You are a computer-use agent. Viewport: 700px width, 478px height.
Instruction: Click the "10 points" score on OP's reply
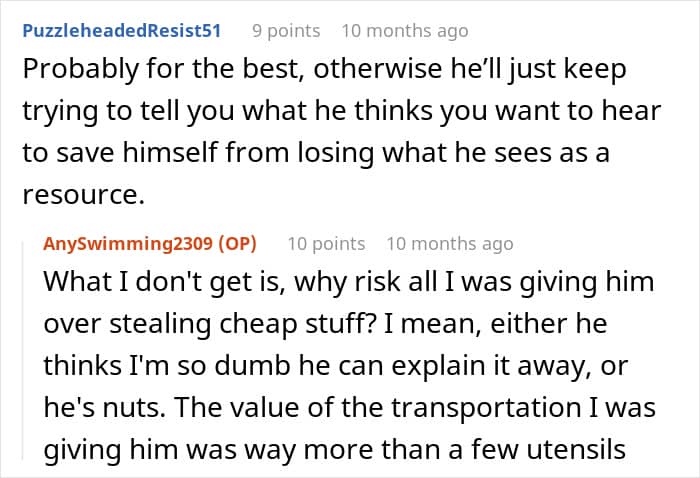[326, 243]
